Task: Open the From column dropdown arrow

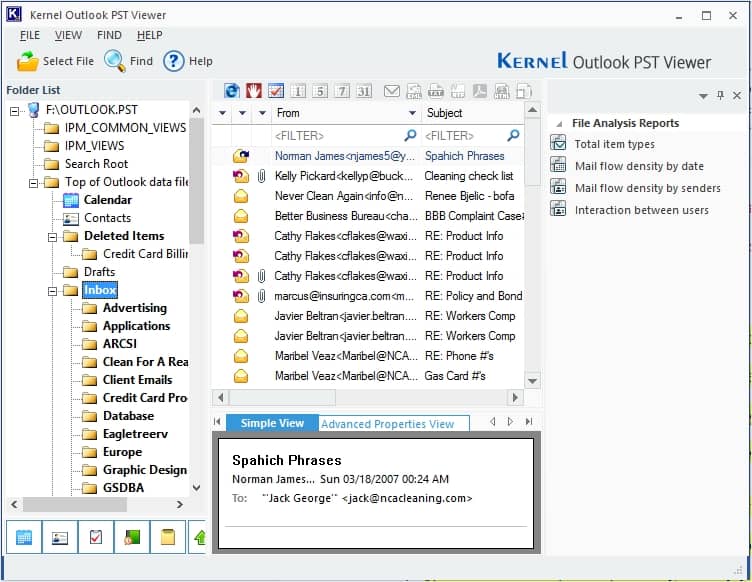Action: 412,113
